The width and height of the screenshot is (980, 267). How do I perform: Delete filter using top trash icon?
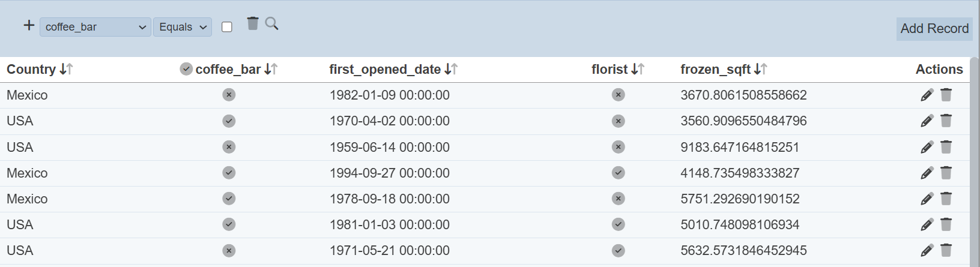[253, 23]
